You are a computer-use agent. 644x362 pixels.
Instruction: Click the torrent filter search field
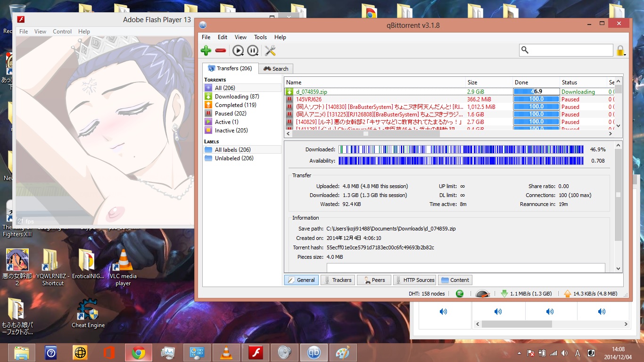coord(566,50)
